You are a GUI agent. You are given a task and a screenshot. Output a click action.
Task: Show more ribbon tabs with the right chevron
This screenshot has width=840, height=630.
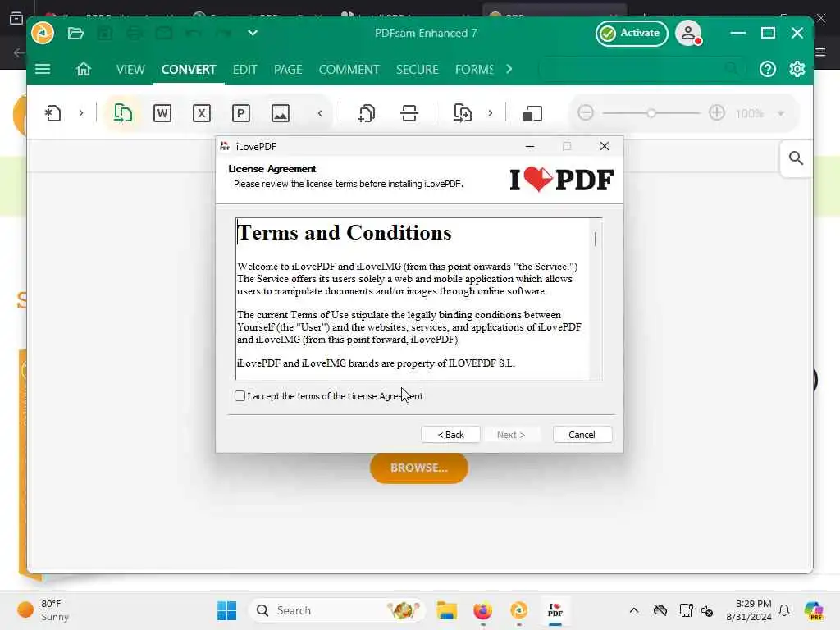[509, 69]
